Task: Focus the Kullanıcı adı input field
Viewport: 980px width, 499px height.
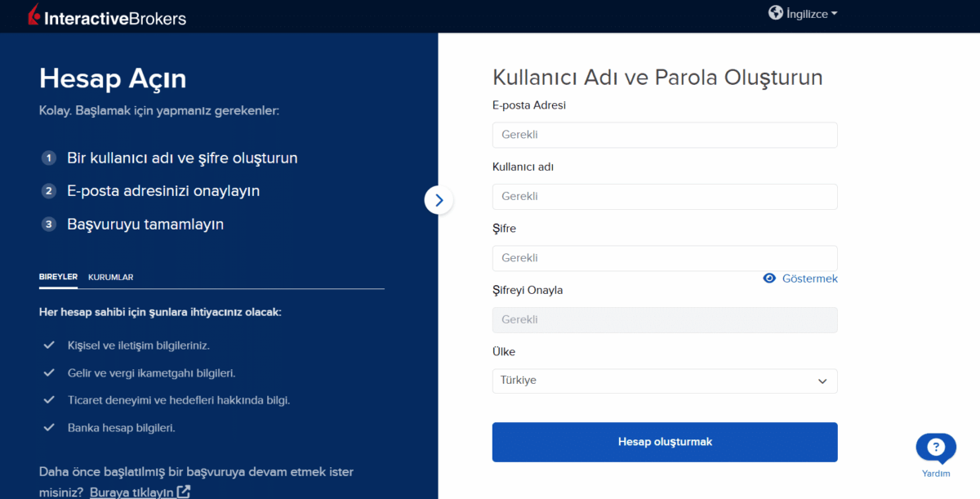Action: pos(665,197)
